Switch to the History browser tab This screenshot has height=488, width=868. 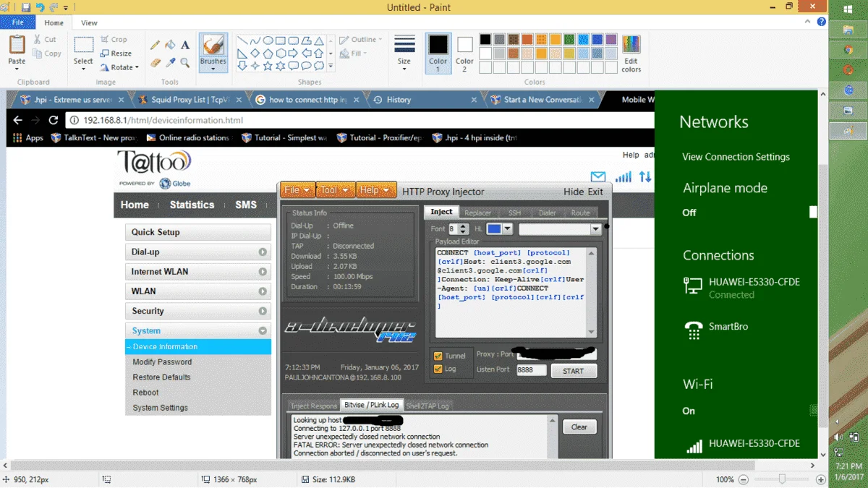click(424, 100)
